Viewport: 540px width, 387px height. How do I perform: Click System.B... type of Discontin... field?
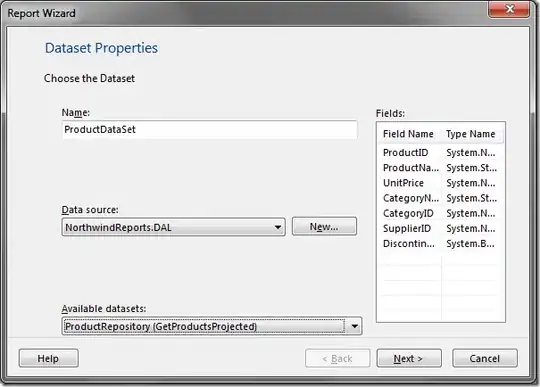[x=470, y=243]
